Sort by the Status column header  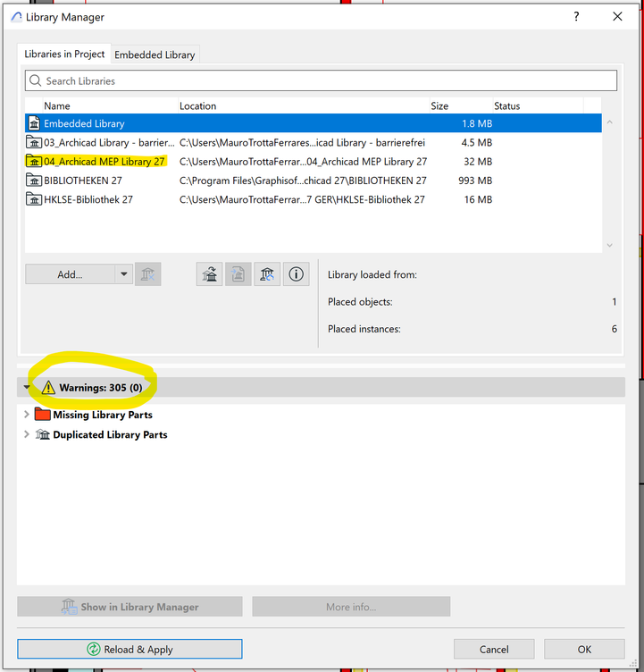pyautogui.click(x=539, y=105)
